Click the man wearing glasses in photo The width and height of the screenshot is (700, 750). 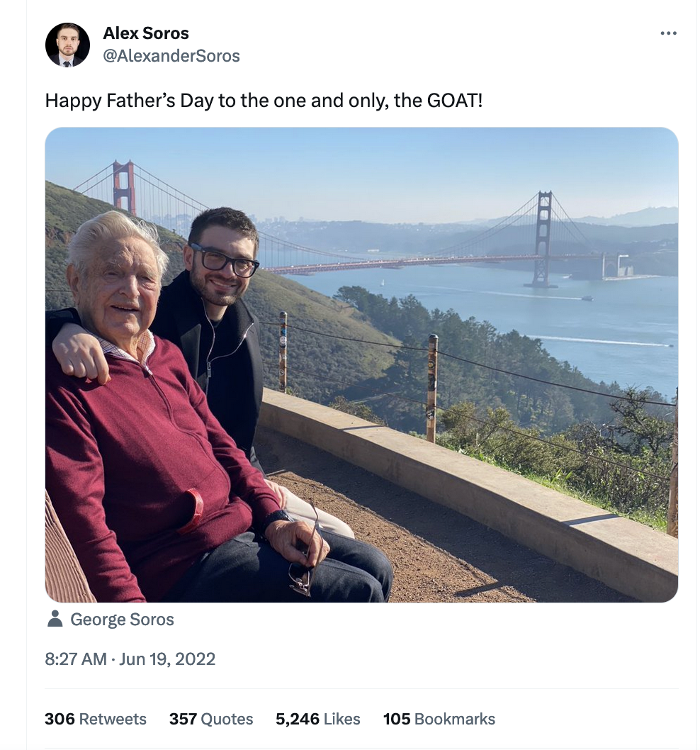221,269
